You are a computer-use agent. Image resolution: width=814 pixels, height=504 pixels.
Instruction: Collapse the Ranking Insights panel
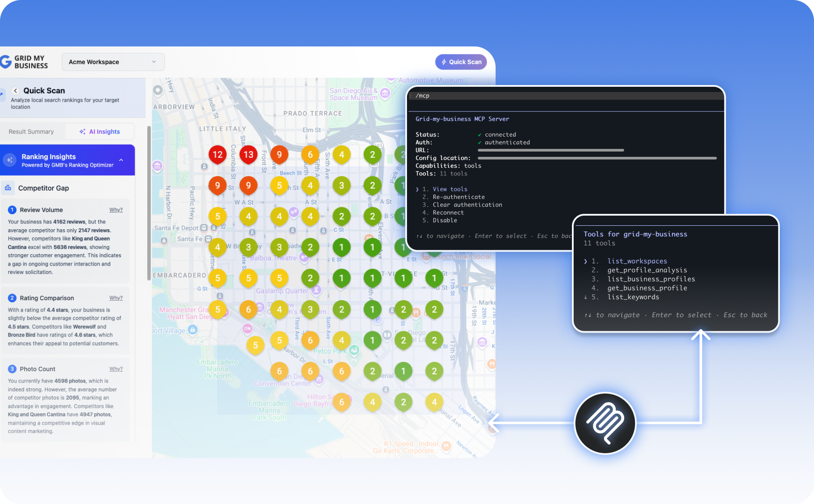tap(121, 160)
